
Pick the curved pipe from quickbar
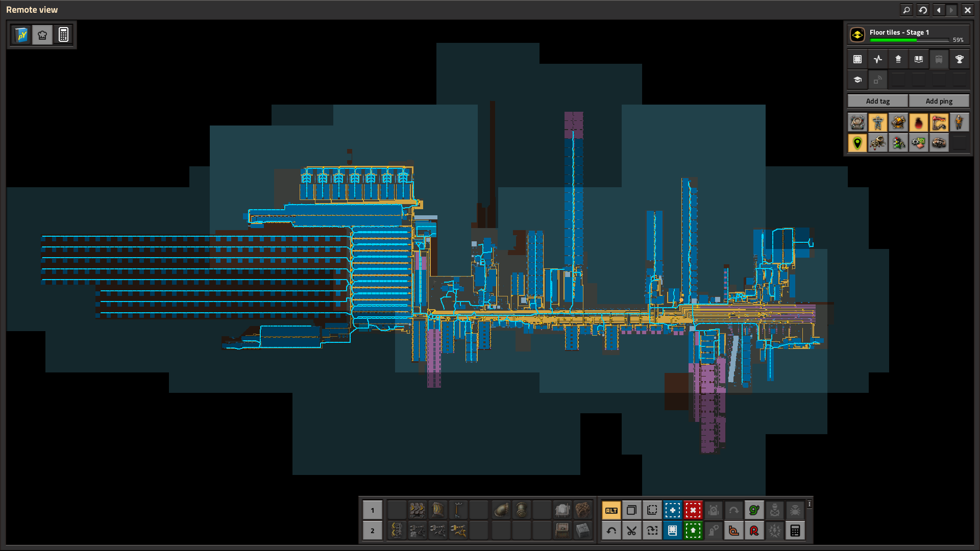coord(502,510)
